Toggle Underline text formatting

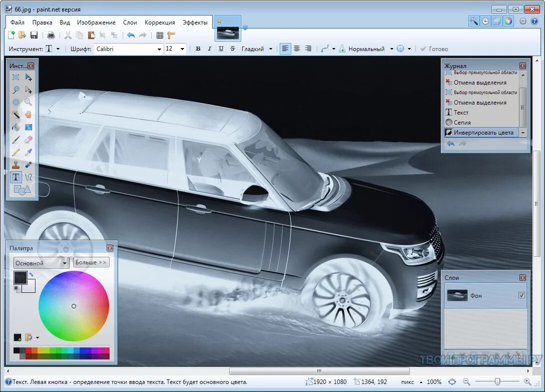pos(221,49)
